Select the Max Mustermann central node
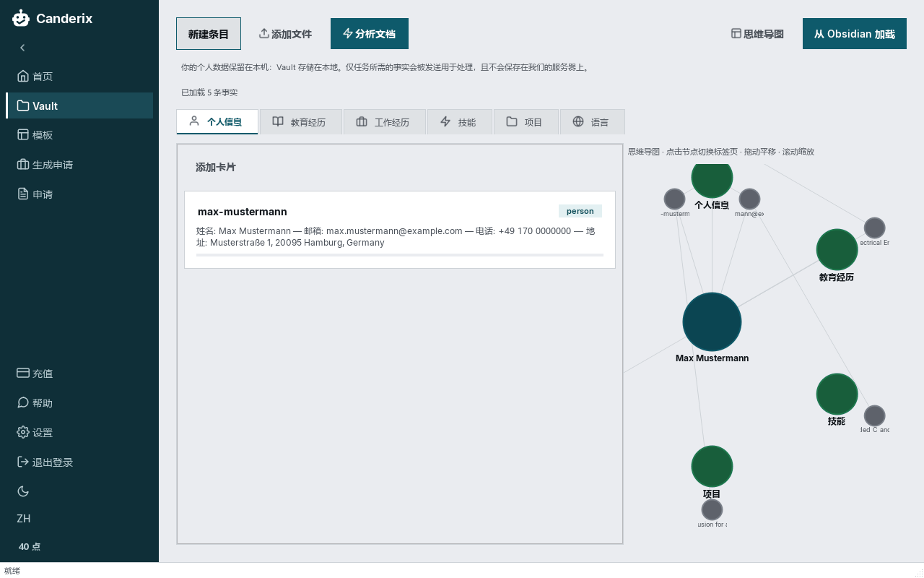Image resolution: width=924 pixels, height=578 pixels. (712, 322)
